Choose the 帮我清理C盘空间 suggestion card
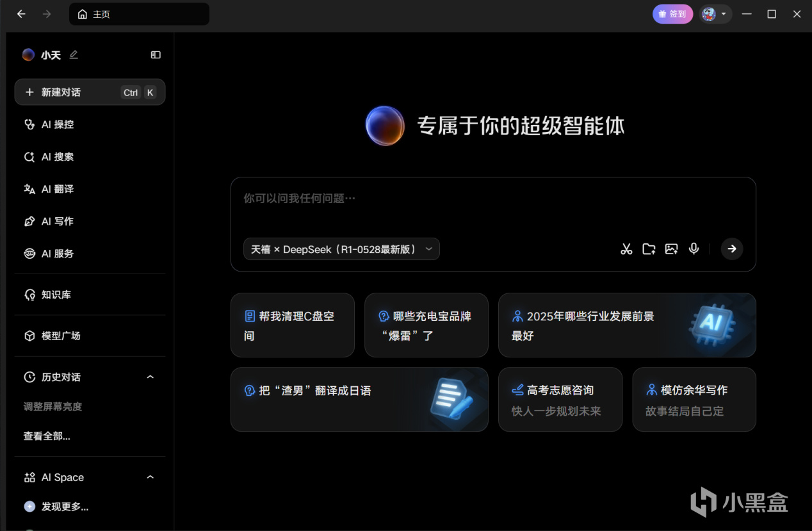Image resolution: width=812 pixels, height=531 pixels. click(x=293, y=325)
